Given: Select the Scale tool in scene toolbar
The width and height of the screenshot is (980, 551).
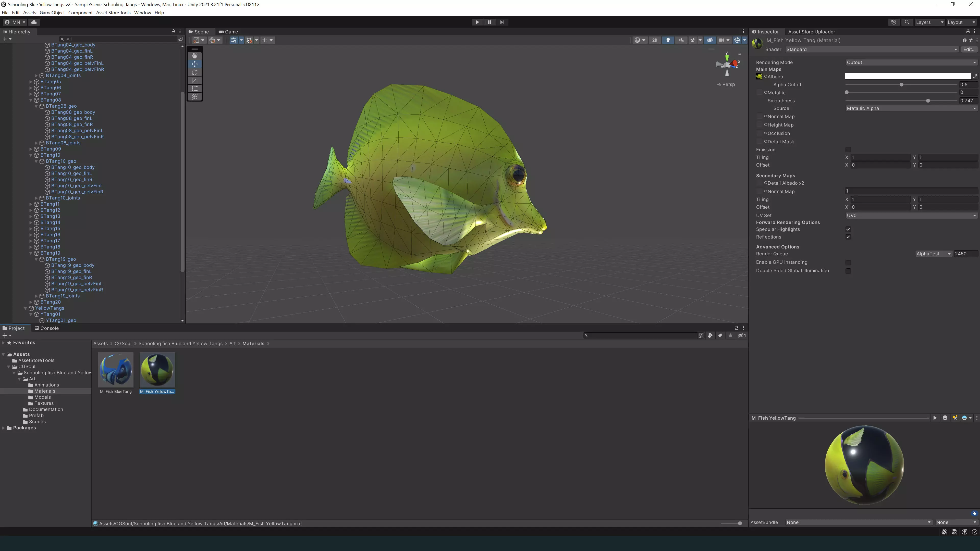Looking at the screenshot, I should pyautogui.click(x=194, y=80).
